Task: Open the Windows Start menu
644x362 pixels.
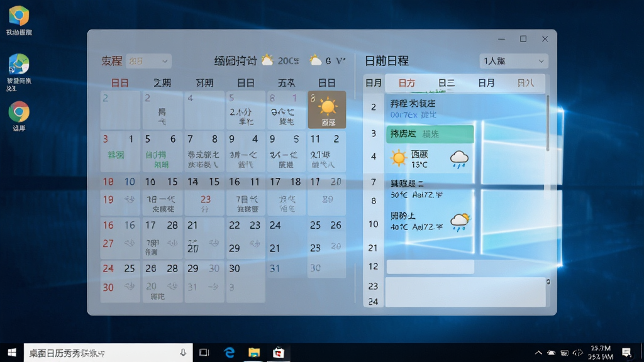Action: point(12,353)
